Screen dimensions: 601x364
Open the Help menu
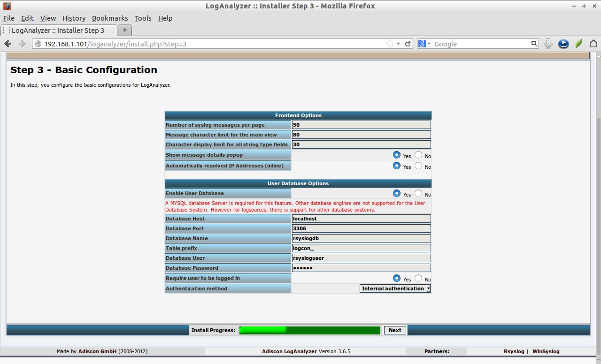coord(165,18)
